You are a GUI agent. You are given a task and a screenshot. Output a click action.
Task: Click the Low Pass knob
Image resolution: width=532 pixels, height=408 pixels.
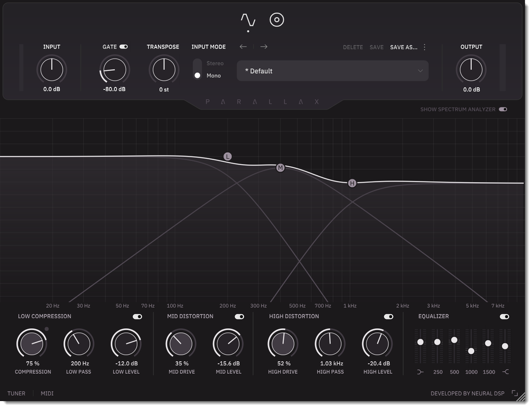pyautogui.click(x=79, y=344)
